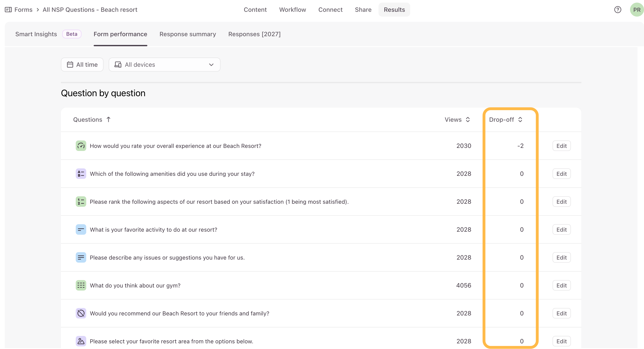Edit the issues or suggestions question
The height and width of the screenshot is (349, 644).
pyautogui.click(x=561, y=258)
